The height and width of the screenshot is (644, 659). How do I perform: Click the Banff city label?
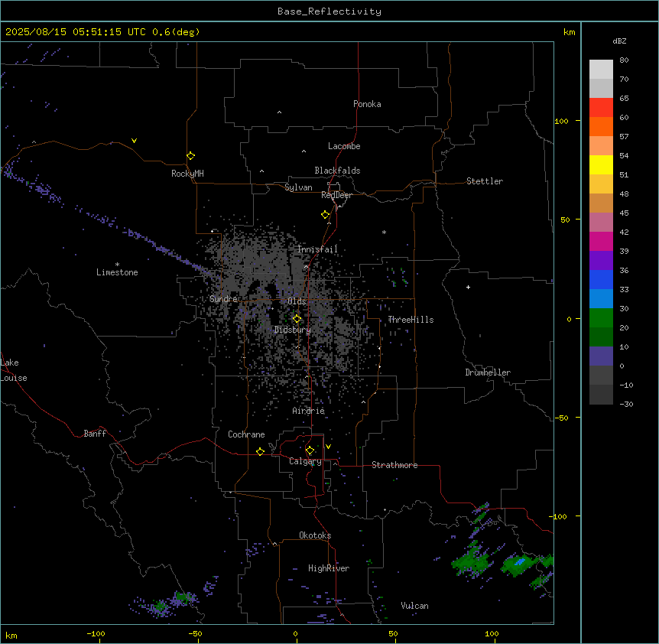[95, 434]
